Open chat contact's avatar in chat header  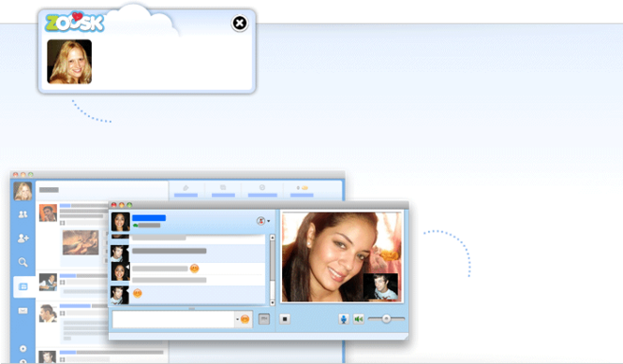[120, 222]
